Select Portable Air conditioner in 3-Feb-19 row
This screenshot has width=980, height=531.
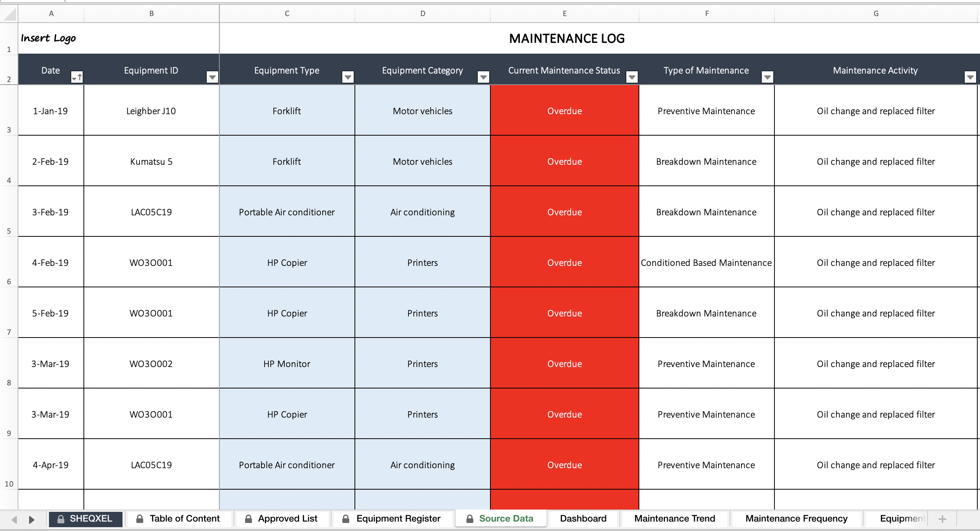coord(287,212)
